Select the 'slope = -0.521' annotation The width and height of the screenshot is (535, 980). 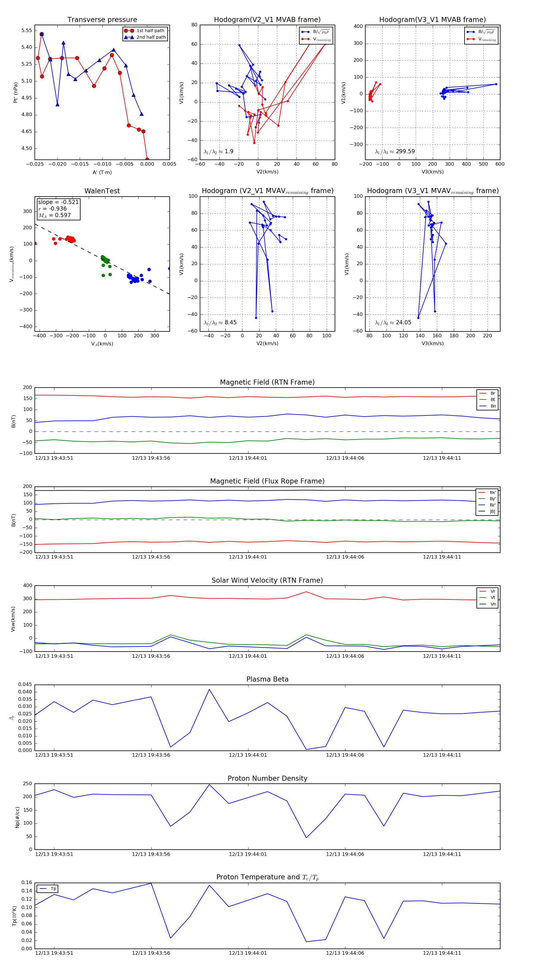(x=58, y=203)
